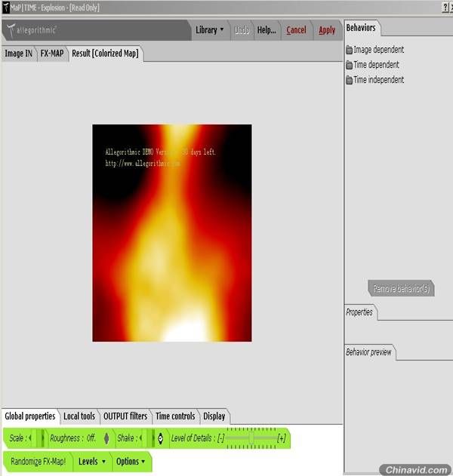Decrease Scale with the left arrow
Image resolution: width=453 pixels, height=476 pixels.
coord(30,438)
